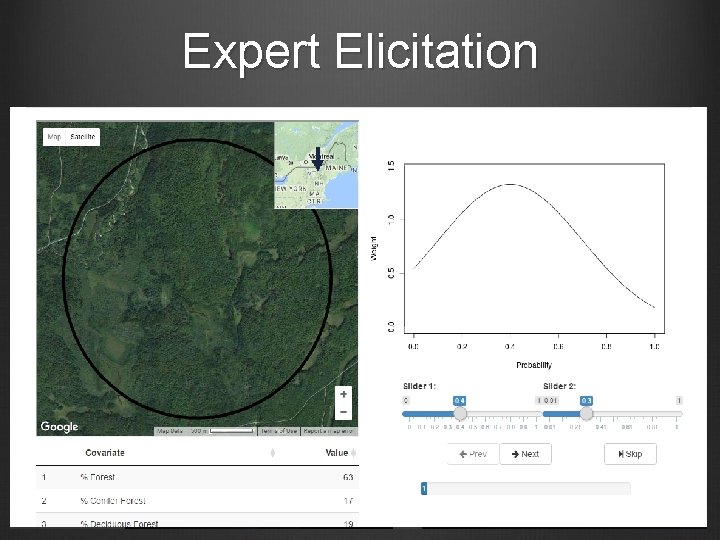Click the regional inset overview map

(316, 165)
